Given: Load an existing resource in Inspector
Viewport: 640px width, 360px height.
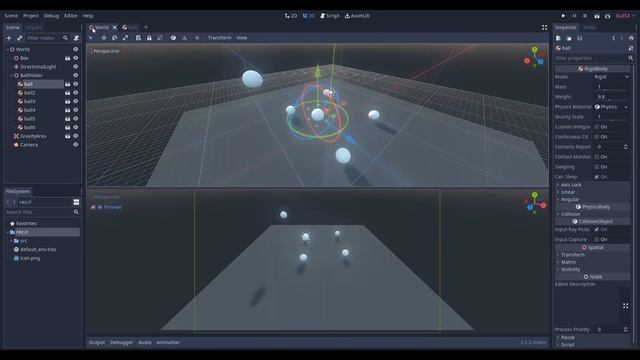Looking at the screenshot, I should 569,38.
